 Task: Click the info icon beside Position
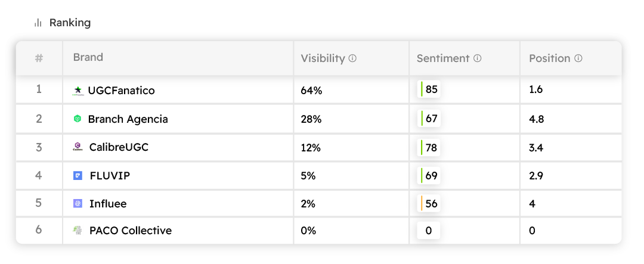tap(578, 58)
